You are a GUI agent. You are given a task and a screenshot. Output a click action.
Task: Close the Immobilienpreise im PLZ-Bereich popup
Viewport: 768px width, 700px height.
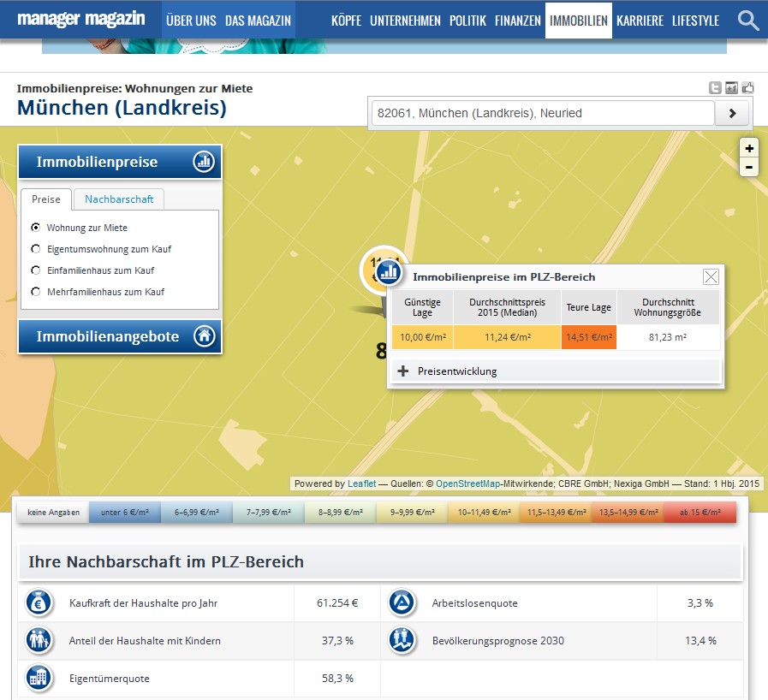711,276
